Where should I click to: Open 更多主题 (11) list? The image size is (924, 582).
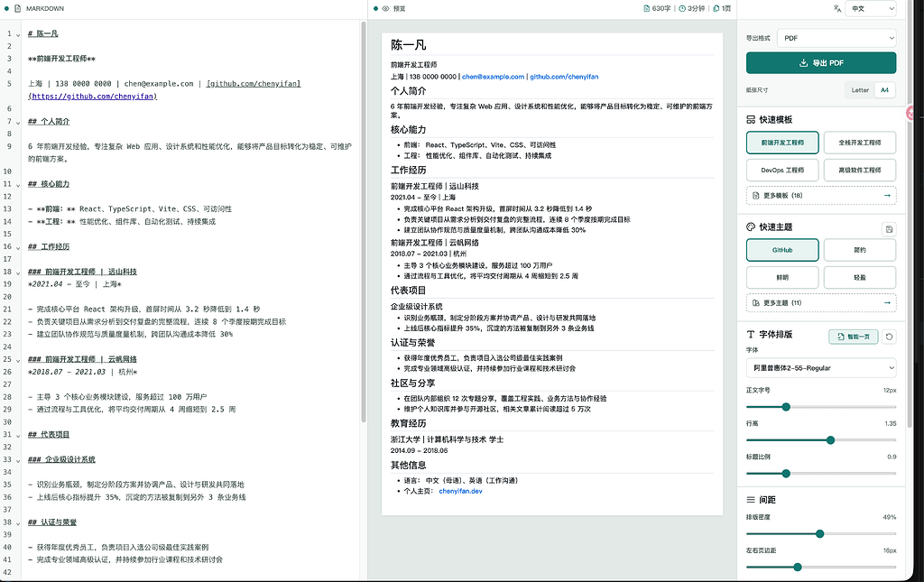coord(821,303)
